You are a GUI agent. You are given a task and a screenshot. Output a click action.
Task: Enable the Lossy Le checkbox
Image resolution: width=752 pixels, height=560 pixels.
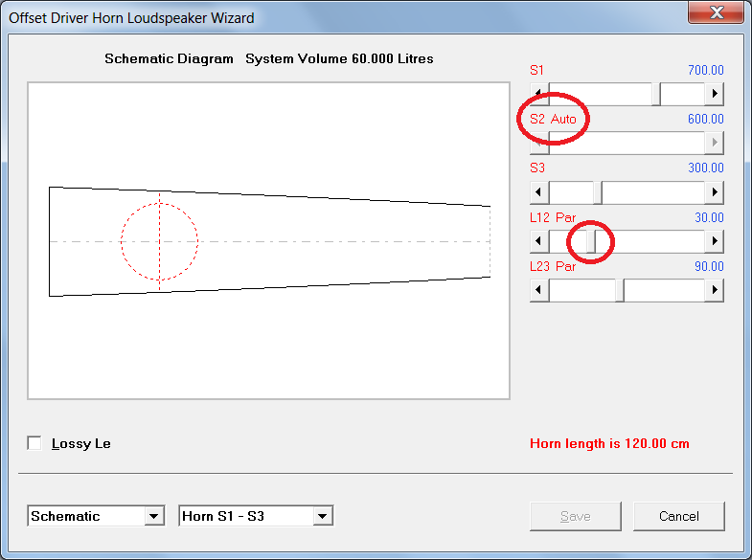point(34,443)
